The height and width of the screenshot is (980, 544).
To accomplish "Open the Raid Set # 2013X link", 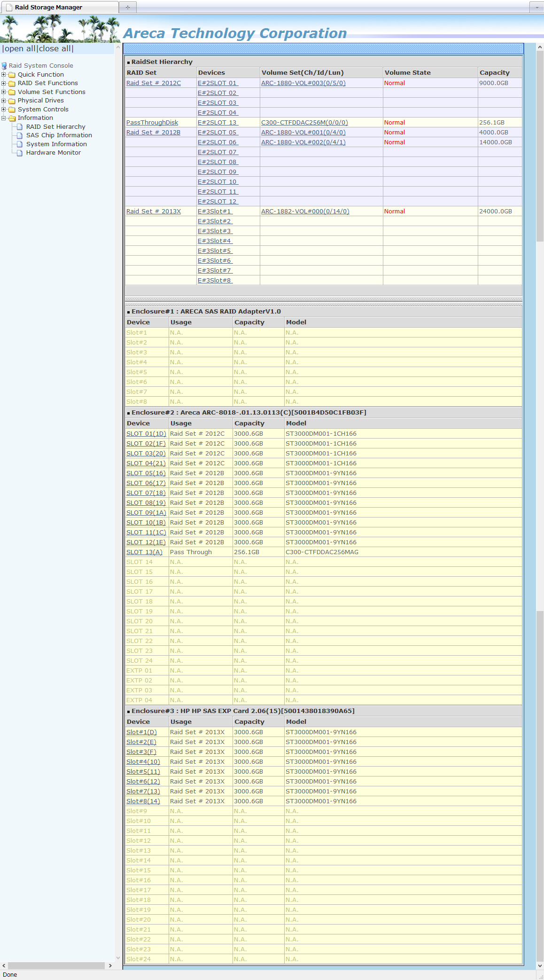I will [153, 212].
